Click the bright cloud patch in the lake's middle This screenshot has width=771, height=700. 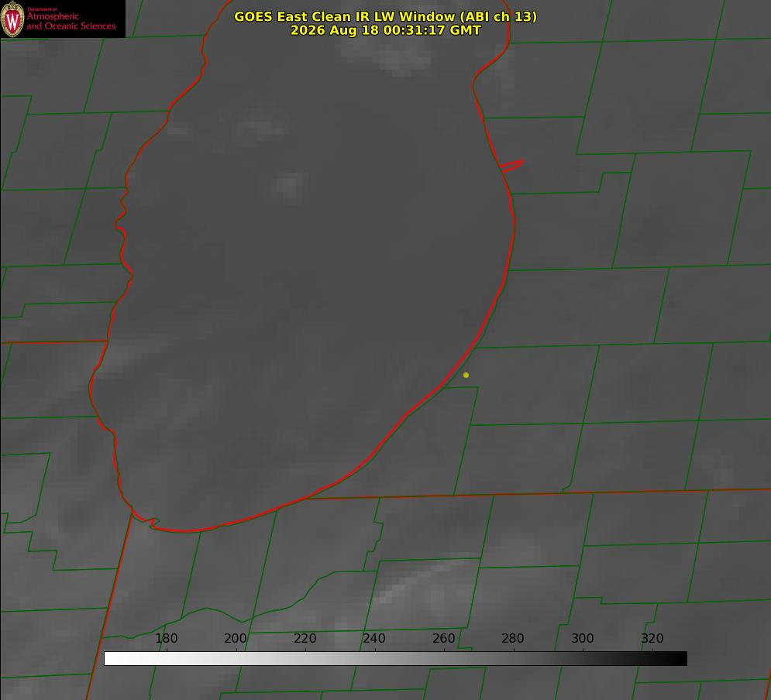289,186
